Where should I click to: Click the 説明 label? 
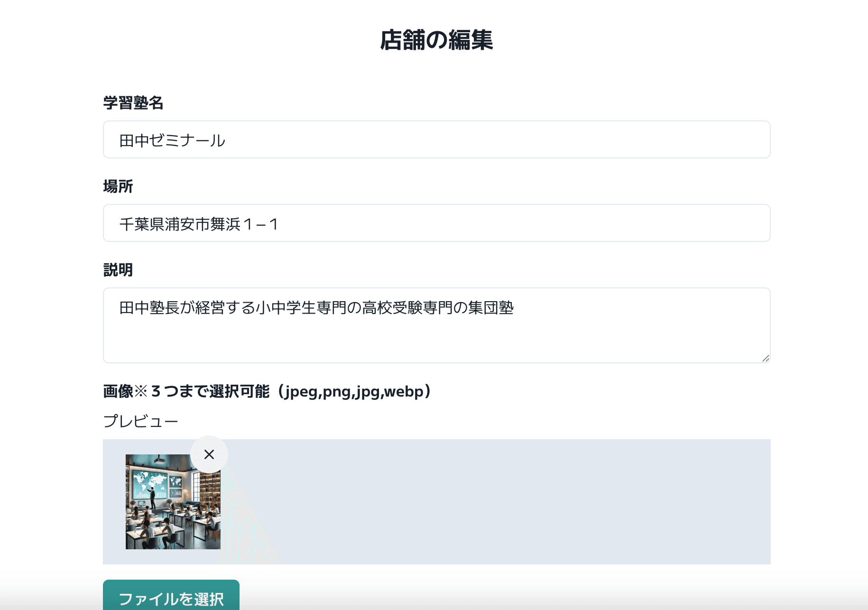[x=118, y=270]
